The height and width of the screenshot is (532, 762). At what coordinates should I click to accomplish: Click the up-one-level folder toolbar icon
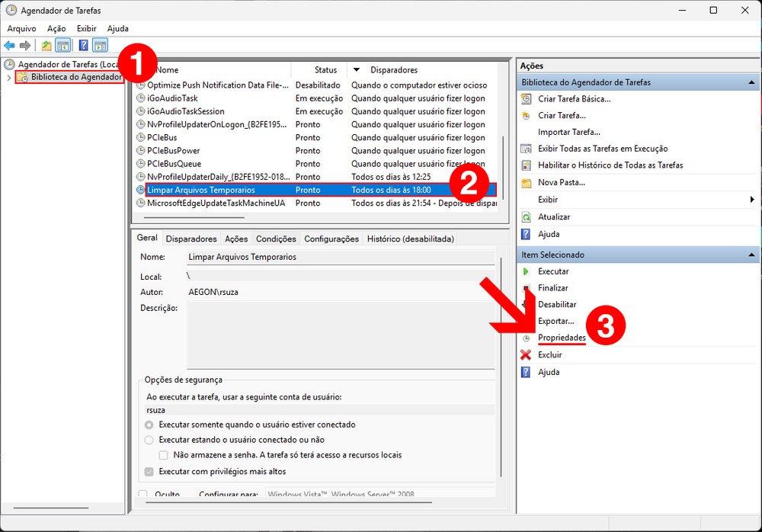click(46, 46)
